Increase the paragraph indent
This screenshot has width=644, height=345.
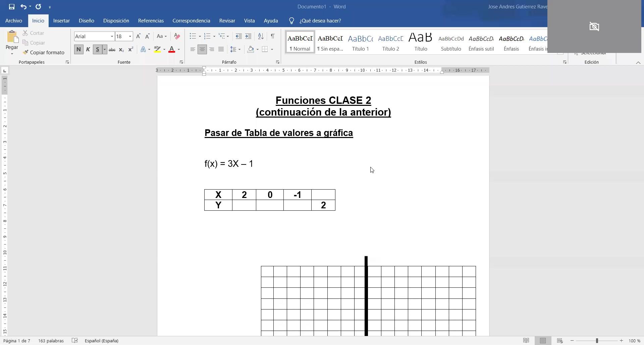(x=248, y=36)
